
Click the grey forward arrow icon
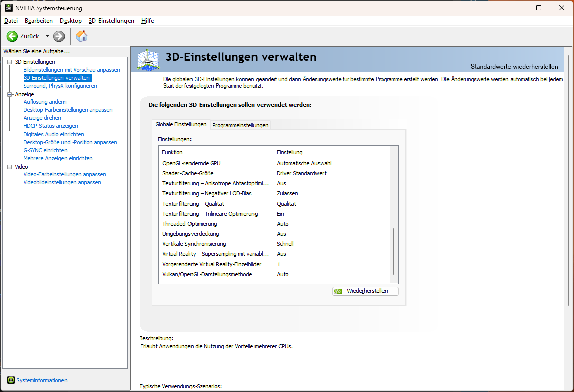(x=59, y=36)
